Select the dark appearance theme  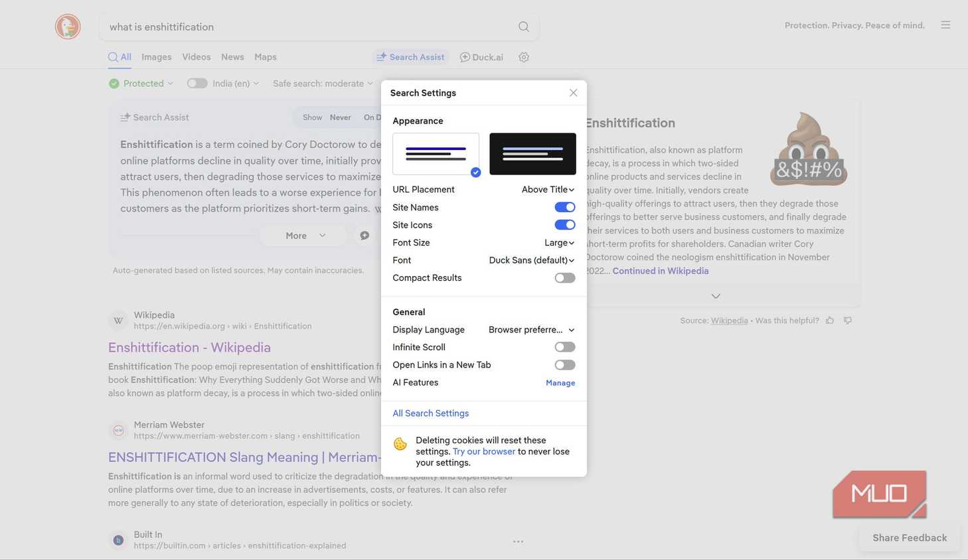coord(532,154)
